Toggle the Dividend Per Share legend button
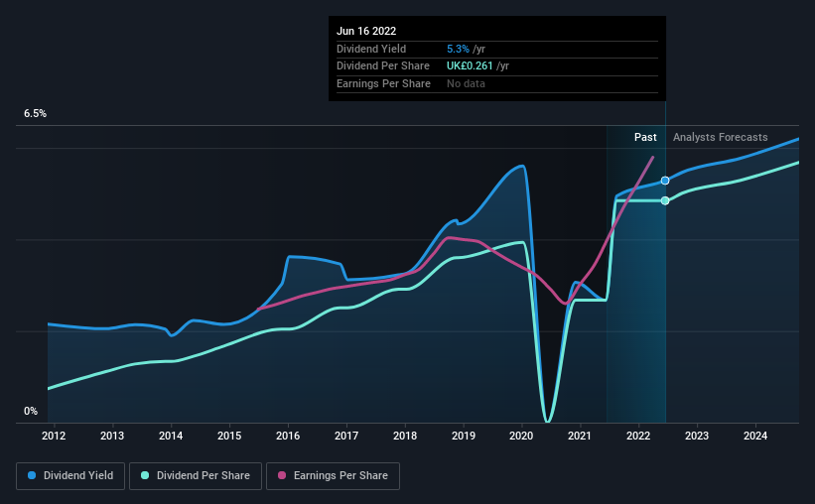The height and width of the screenshot is (504, 815). 196,476
